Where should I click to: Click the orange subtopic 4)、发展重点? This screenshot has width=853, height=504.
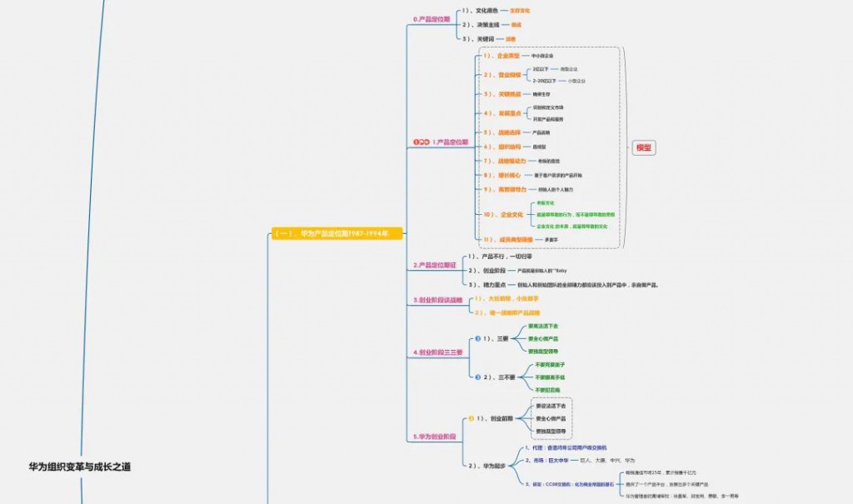pyautogui.click(x=502, y=113)
